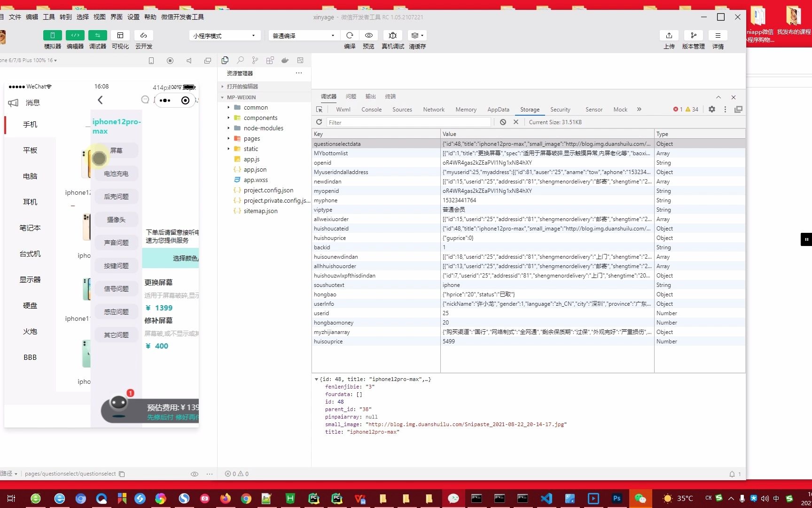Screen dimensions: 812x508
Task: Show more devtools tabs chevron
Action: [639, 109]
